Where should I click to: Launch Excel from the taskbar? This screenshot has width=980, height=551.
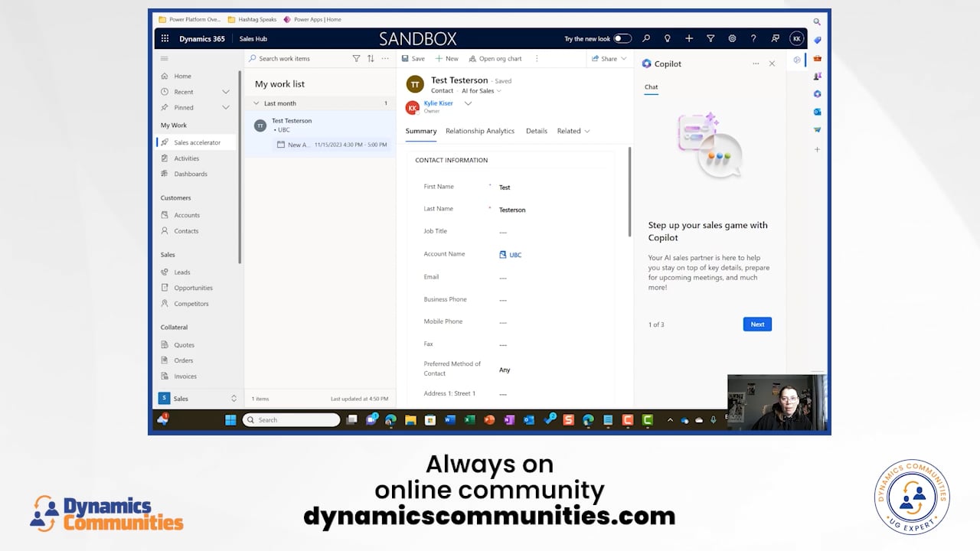[470, 419]
